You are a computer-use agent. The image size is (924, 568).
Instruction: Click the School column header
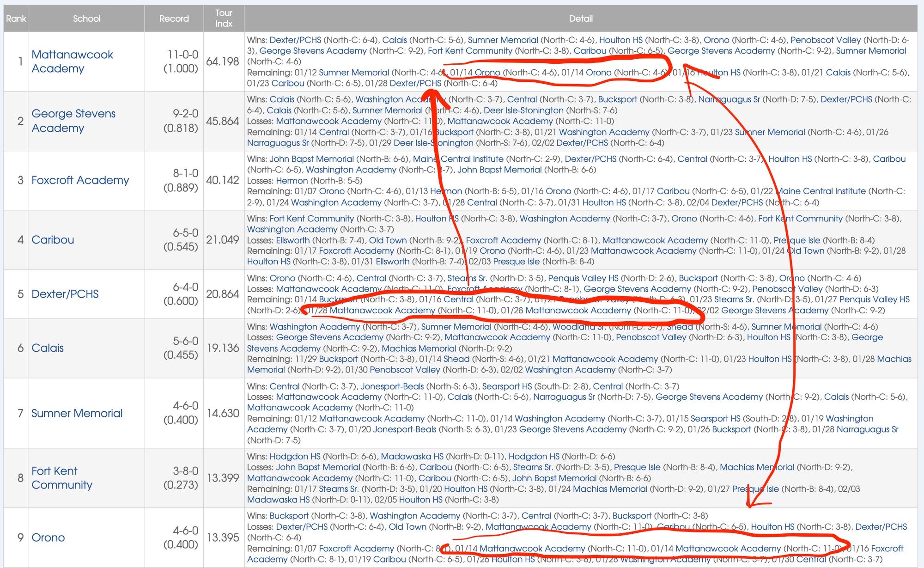coord(86,18)
